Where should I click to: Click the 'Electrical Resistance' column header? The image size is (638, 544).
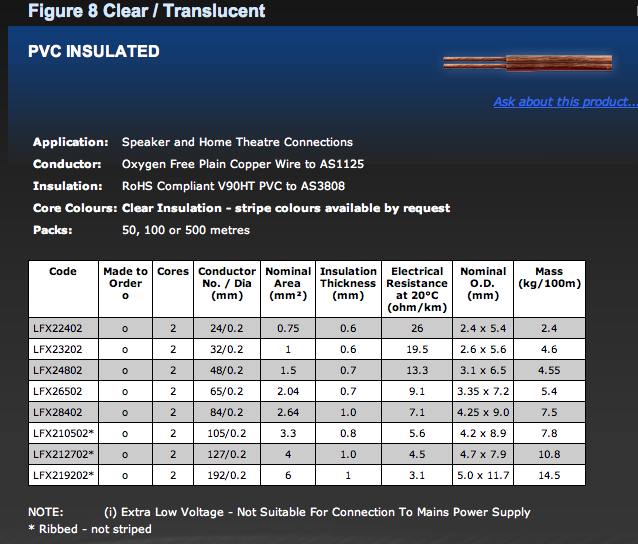click(417, 289)
